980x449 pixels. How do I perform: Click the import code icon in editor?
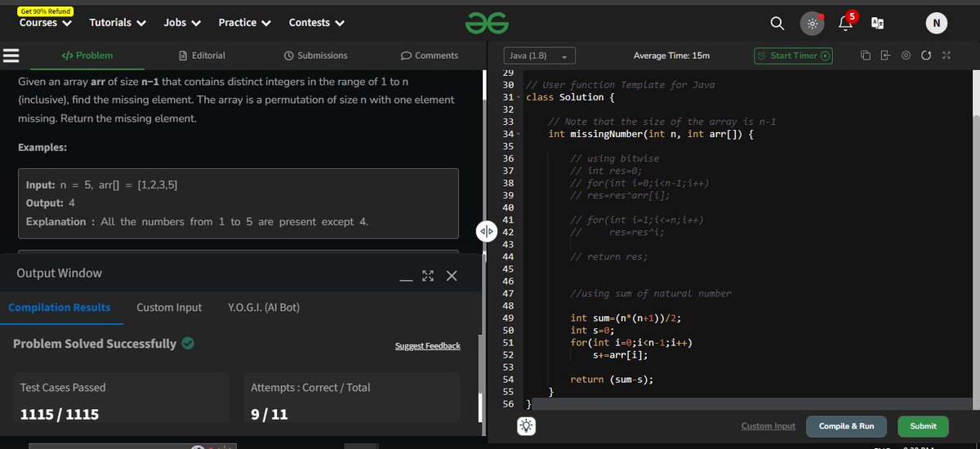pos(885,56)
